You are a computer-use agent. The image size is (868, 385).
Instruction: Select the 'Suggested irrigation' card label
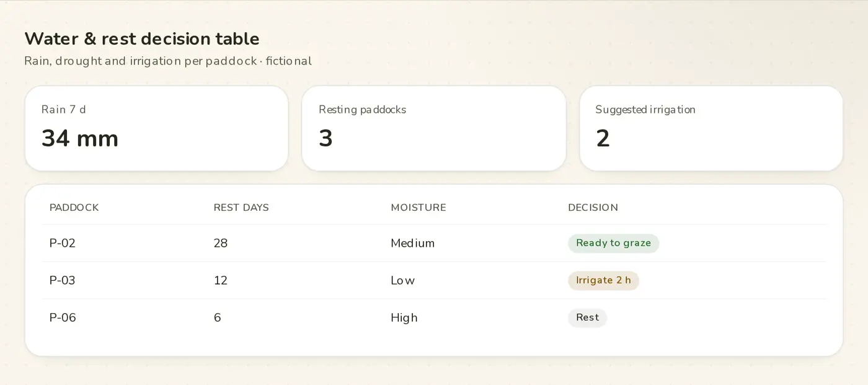645,109
